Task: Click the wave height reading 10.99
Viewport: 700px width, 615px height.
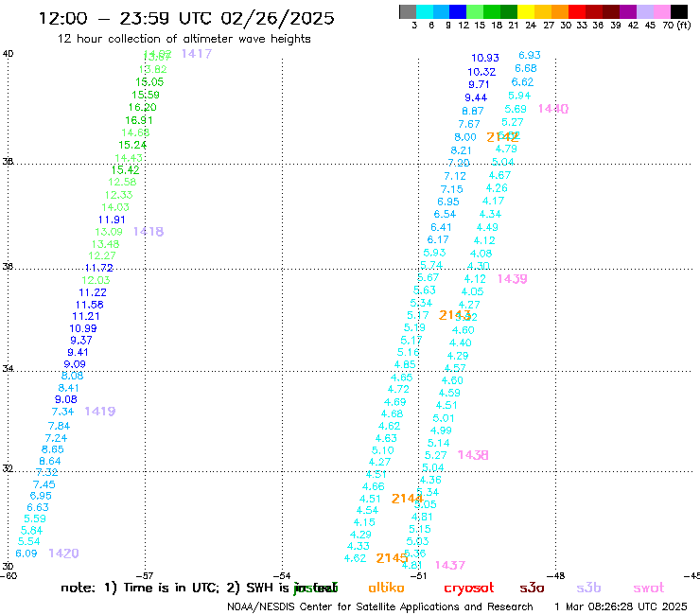Action: tap(83, 328)
